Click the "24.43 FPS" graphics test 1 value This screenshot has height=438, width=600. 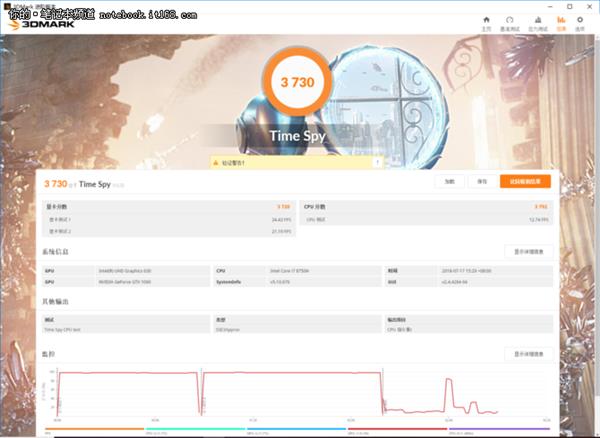281,220
